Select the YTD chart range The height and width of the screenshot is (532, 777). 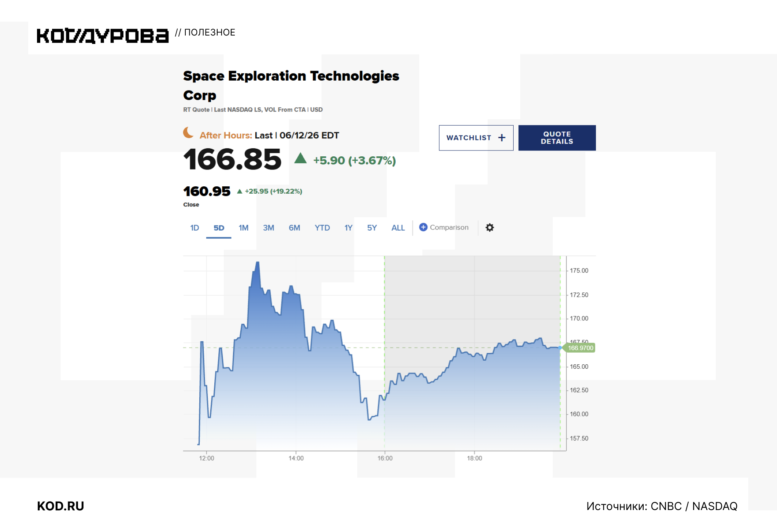point(322,228)
